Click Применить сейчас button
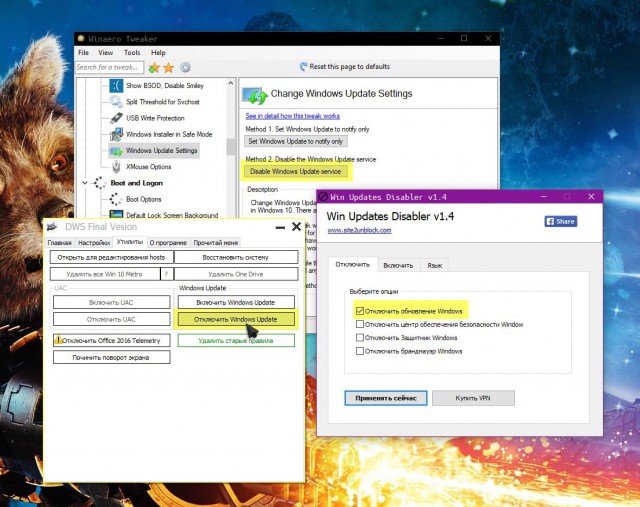This screenshot has height=507, width=640. (x=386, y=398)
